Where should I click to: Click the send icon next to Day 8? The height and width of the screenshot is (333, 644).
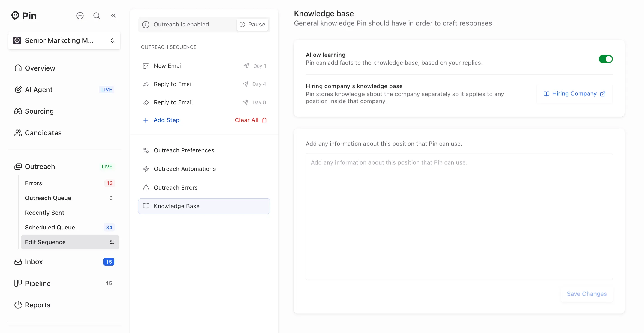tap(246, 102)
